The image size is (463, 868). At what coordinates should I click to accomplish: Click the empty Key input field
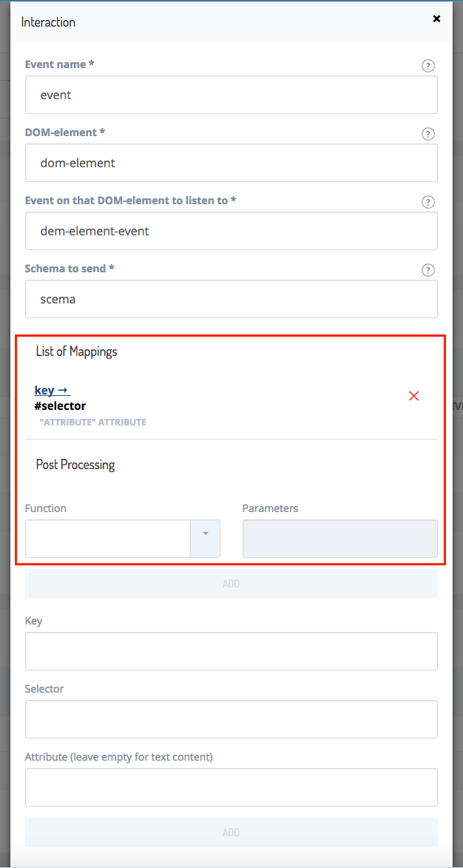(231, 651)
